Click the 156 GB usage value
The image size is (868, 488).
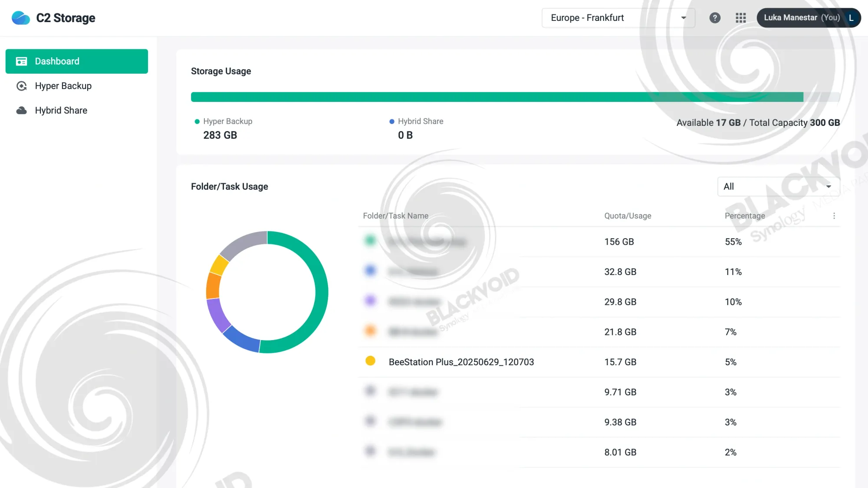coord(619,242)
